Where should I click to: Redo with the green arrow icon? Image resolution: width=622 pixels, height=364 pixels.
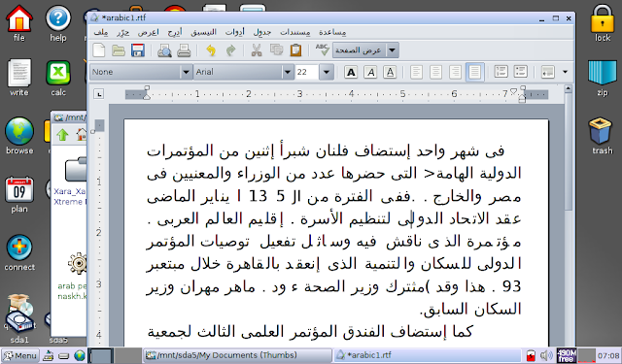(x=230, y=50)
